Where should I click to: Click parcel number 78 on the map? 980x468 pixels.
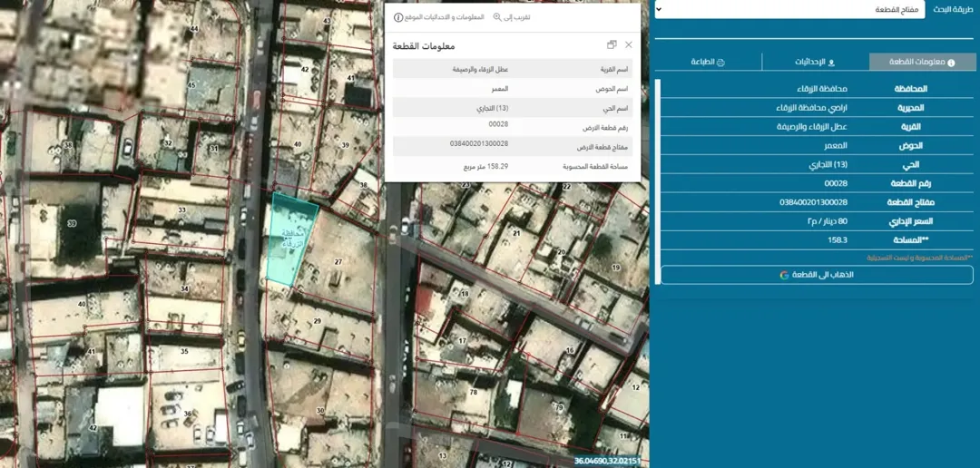[473, 393]
